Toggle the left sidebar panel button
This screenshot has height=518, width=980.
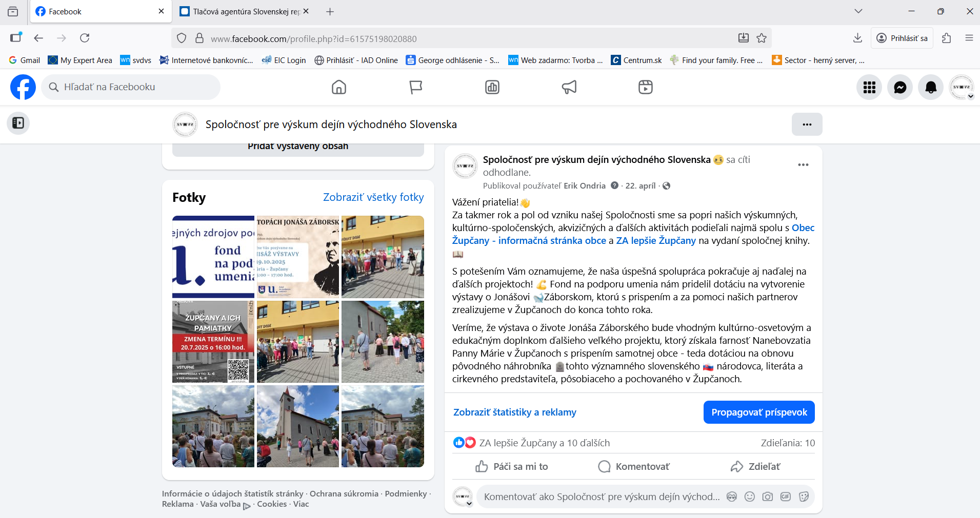pos(18,123)
